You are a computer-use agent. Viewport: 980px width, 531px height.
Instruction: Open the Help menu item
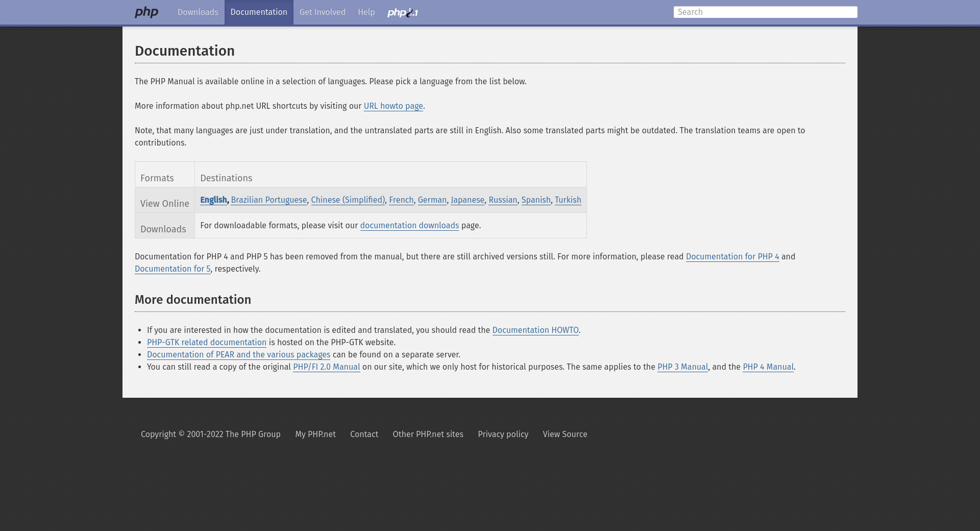(366, 12)
